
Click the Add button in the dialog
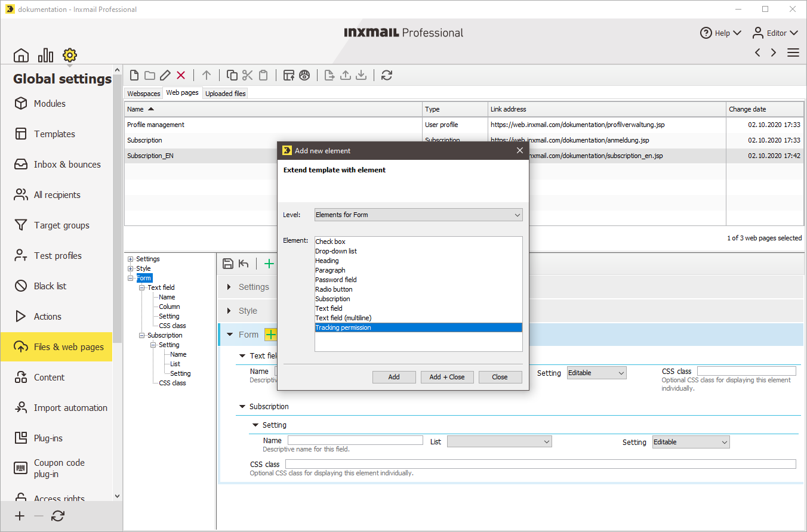coord(394,377)
